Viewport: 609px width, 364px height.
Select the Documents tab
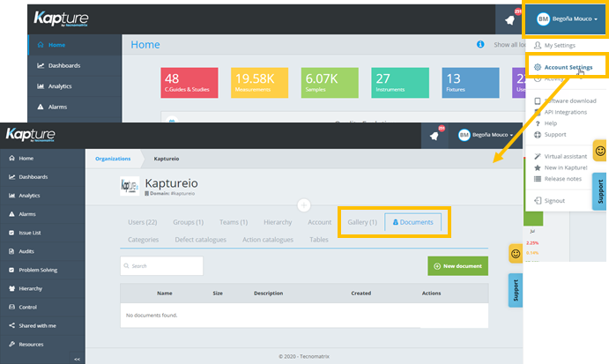(x=412, y=222)
